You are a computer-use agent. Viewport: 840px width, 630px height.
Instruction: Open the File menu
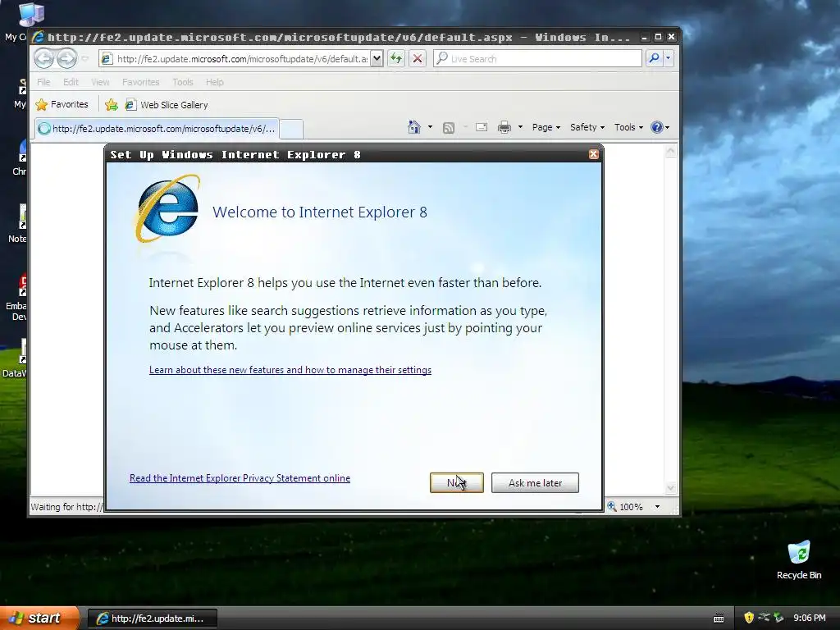(43, 82)
